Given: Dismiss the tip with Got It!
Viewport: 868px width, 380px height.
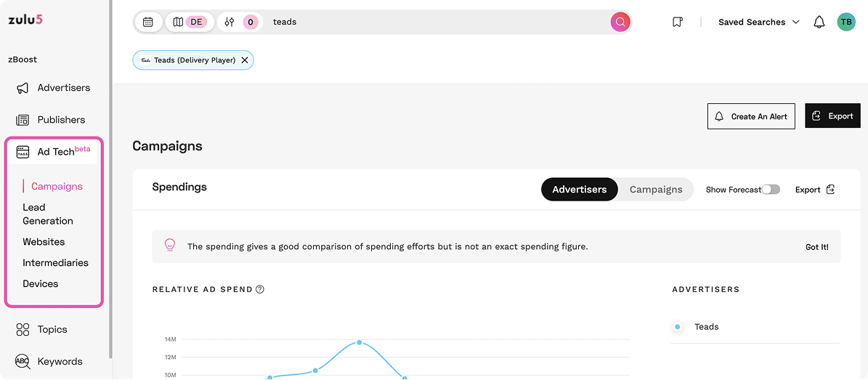Looking at the screenshot, I should (x=816, y=247).
